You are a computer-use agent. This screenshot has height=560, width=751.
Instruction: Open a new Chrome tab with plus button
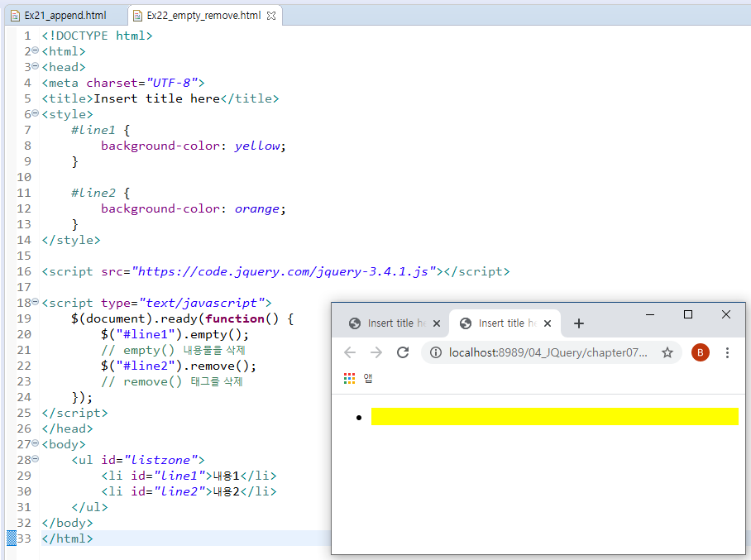pos(579,323)
